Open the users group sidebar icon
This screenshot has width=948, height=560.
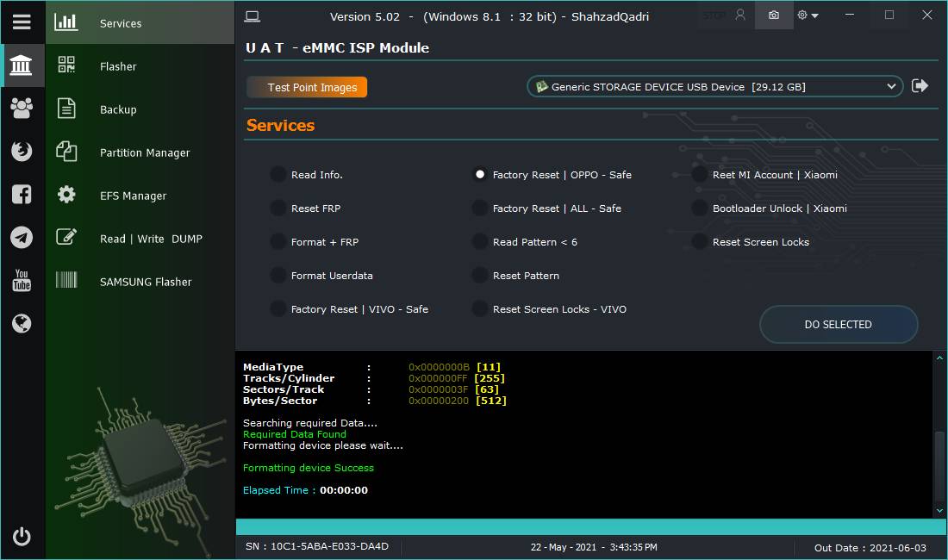coord(22,109)
